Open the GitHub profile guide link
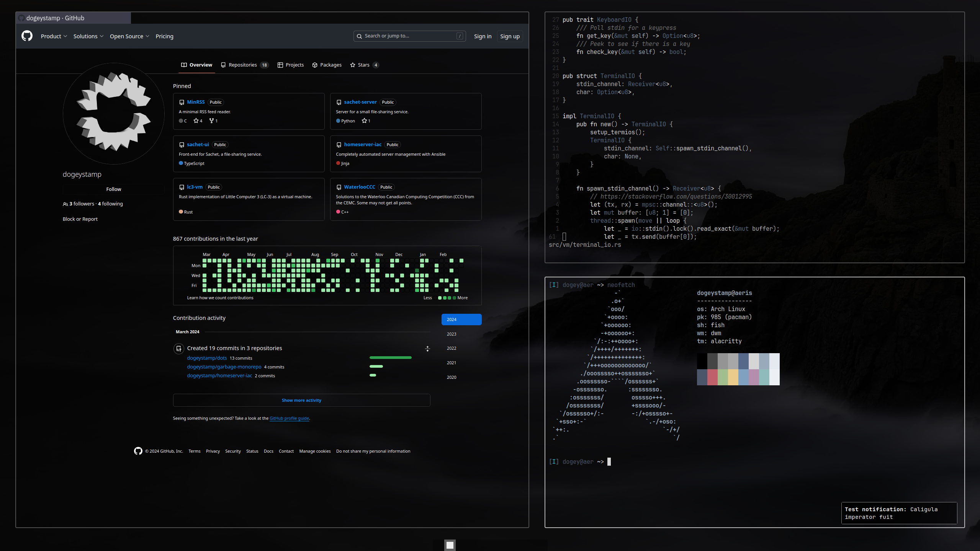The width and height of the screenshot is (980, 551). (x=289, y=419)
